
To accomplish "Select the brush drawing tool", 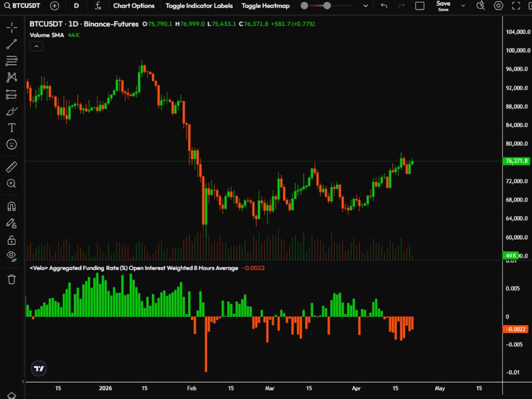I will [x=12, y=111].
